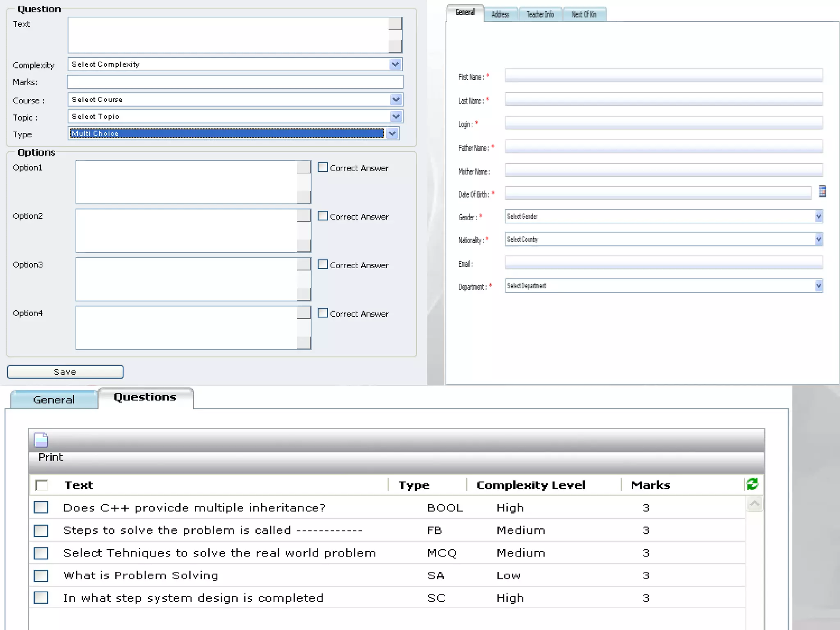This screenshot has width=840, height=630.
Task: Switch to the lower General tab
Action: click(54, 399)
